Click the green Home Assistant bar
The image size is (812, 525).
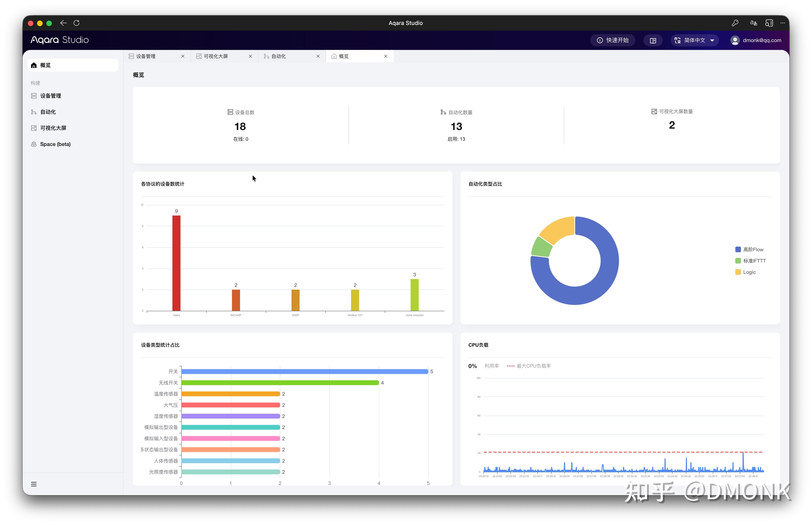414,295
